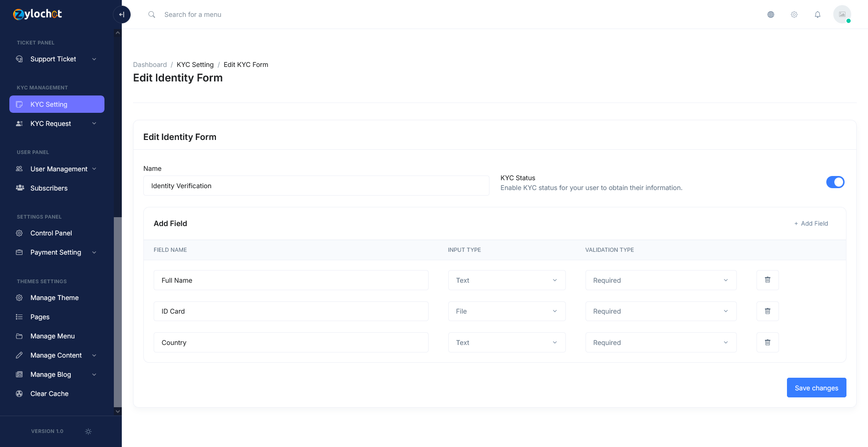Click the sidebar scroll up arrow
The image size is (868, 447).
point(118,33)
